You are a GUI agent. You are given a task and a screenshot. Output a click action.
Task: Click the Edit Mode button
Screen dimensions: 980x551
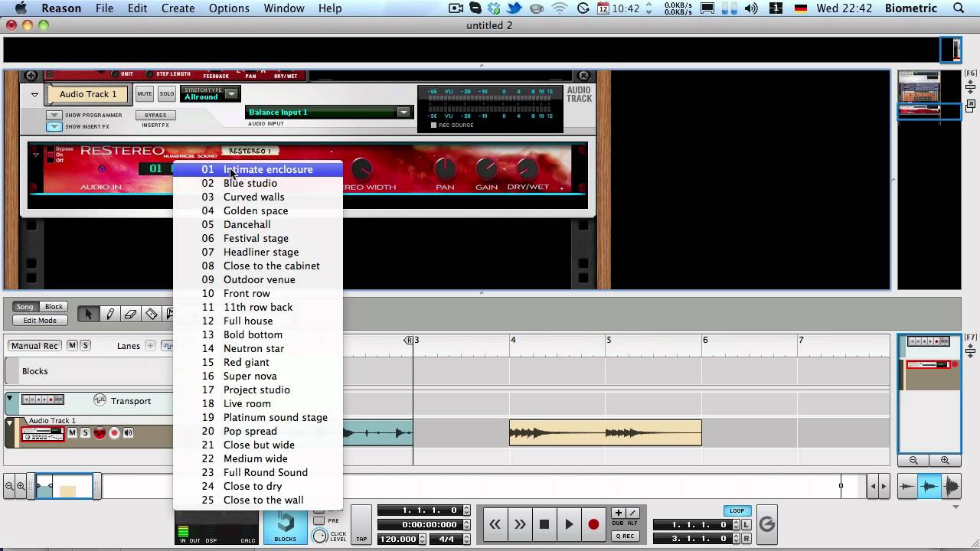pyautogui.click(x=40, y=321)
